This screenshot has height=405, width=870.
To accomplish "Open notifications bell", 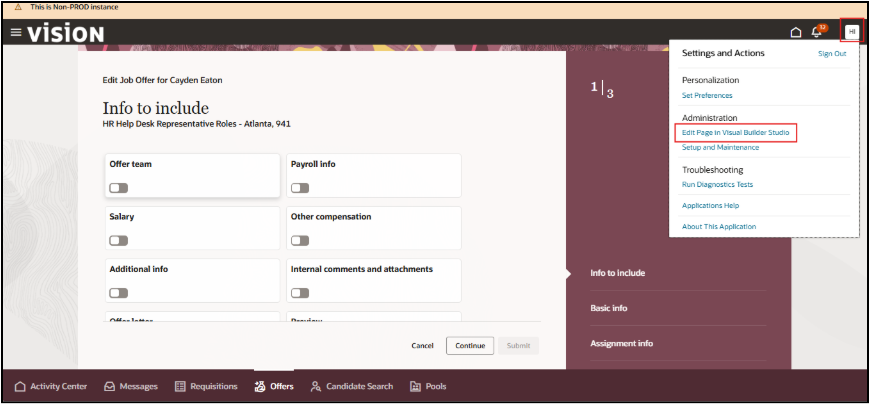I will pos(816,32).
